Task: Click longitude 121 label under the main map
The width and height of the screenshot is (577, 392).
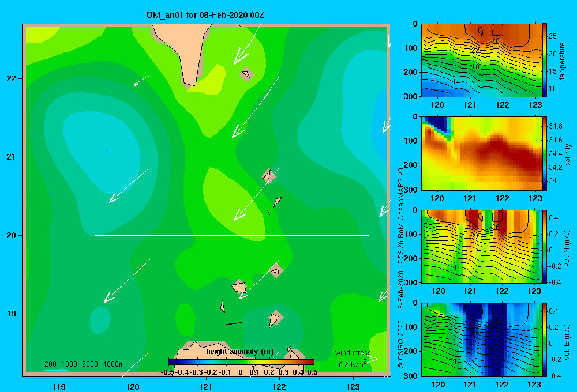Action: 206,386
